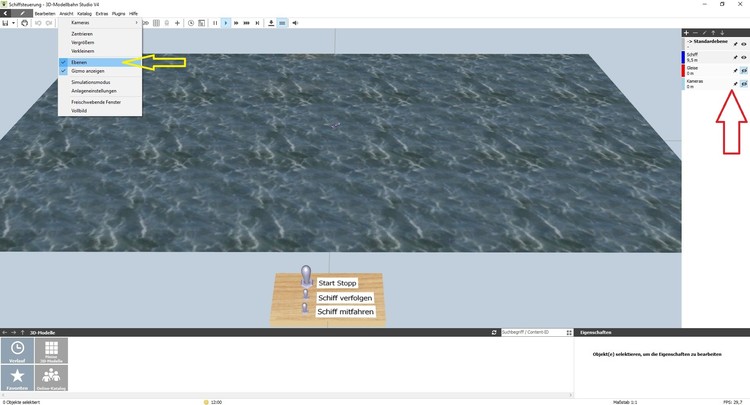Click the red Gleise layer color swatch
Viewport: 750px width, 405px height.
click(x=684, y=70)
